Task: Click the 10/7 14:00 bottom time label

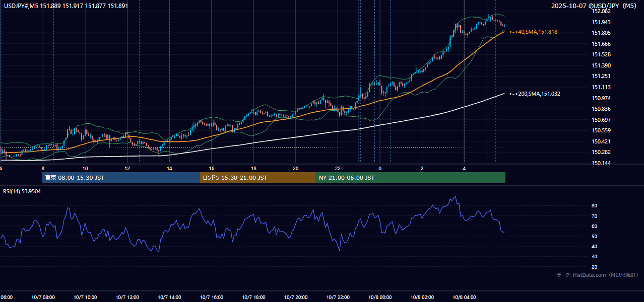Action: coord(169,297)
